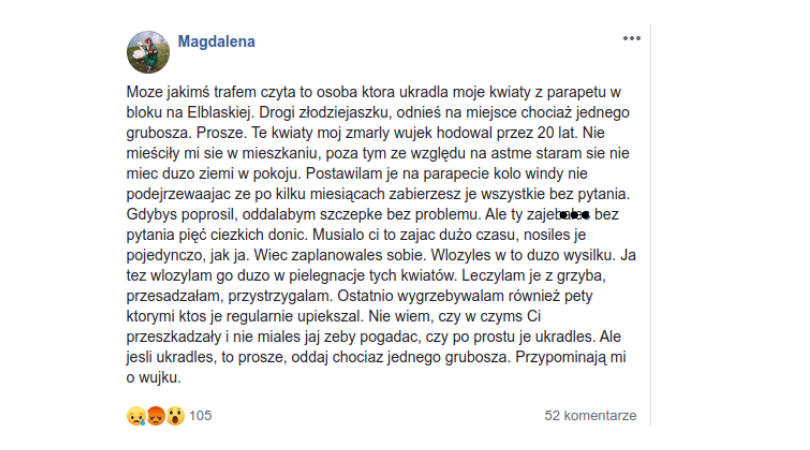Open the 52 komentarze comments link
The height and width of the screenshot is (450, 810).
point(590,416)
